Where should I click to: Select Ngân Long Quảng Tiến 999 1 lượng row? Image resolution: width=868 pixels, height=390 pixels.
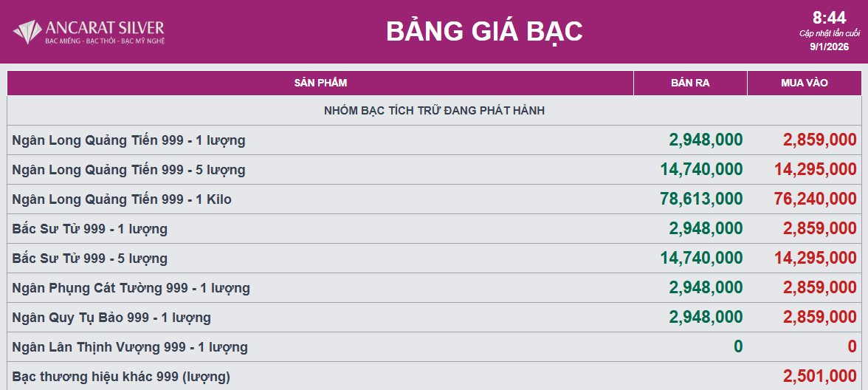coord(129,140)
